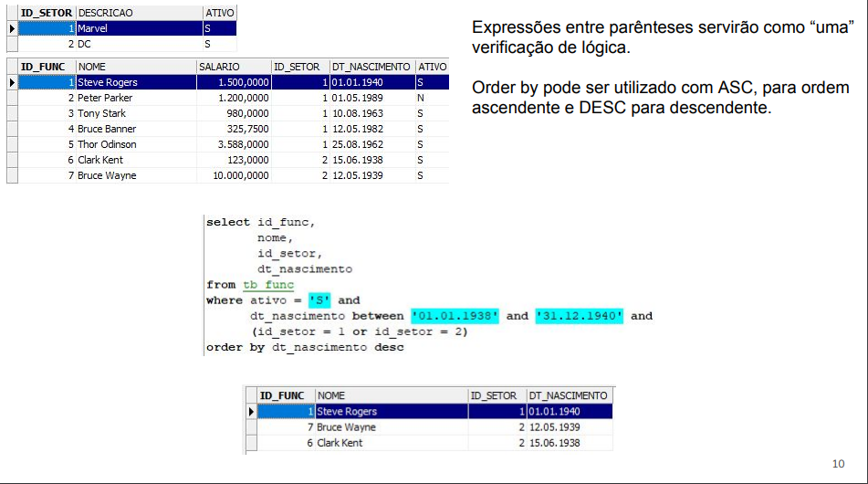
Task: Click the slide page number 10
Action: 838,463
